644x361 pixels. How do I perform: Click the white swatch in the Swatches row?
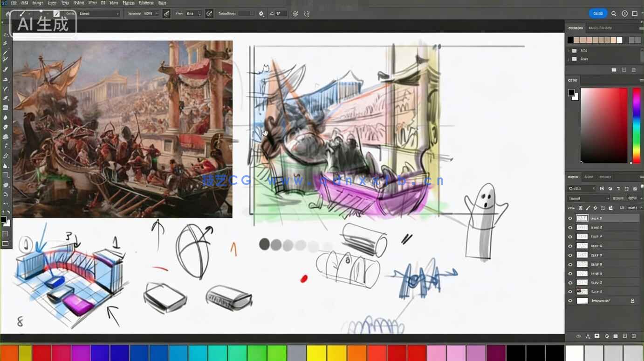619,41
